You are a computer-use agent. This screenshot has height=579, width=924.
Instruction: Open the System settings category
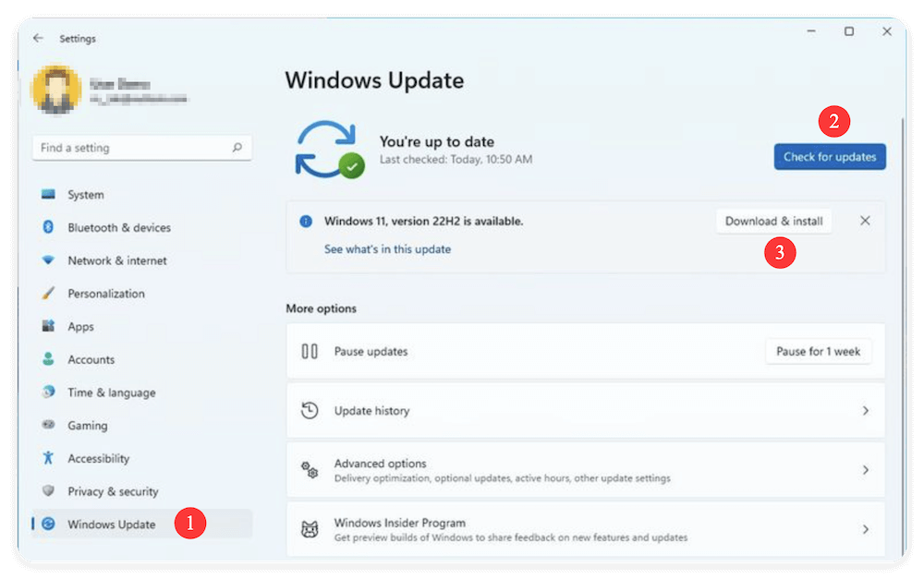(x=85, y=195)
